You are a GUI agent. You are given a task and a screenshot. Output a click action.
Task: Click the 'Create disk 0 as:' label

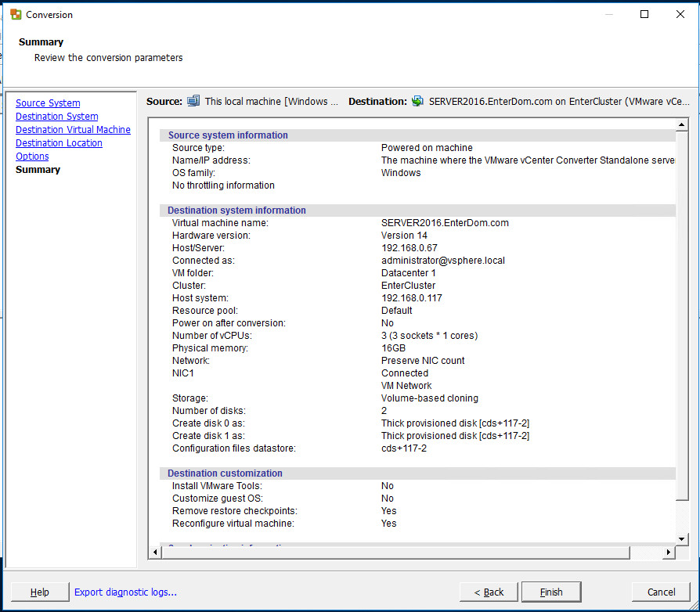tap(208, 423)
